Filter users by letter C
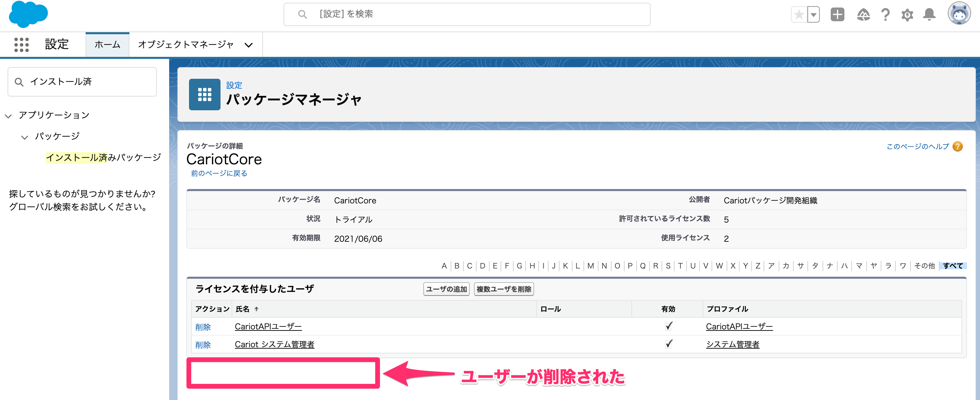The width and height of the screenshot is (980, 400). [469, 266]
